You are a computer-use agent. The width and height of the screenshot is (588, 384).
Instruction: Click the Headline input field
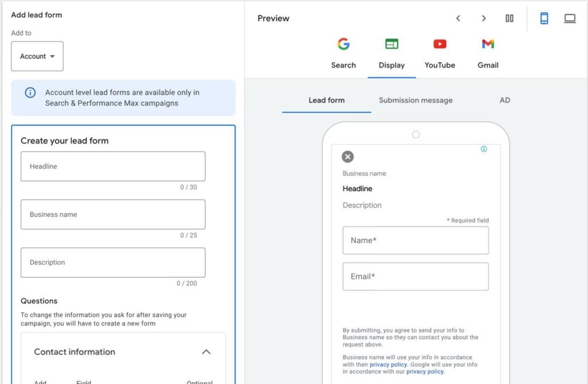[113, 166]
